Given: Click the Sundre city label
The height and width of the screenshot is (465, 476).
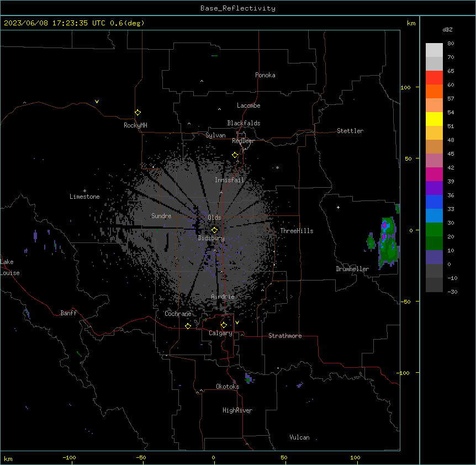Looking at the screenshot, I should pyautogui.click(x=161, y=216).
